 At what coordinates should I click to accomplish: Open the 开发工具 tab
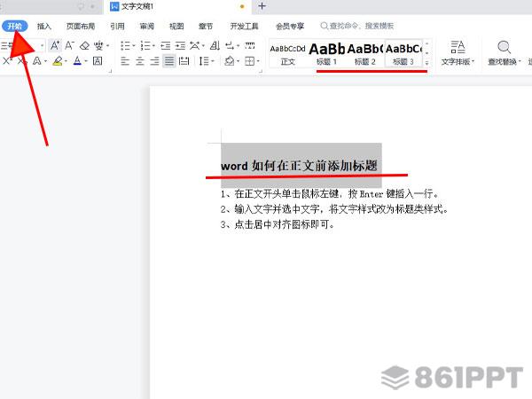click(x=245, y=26)
